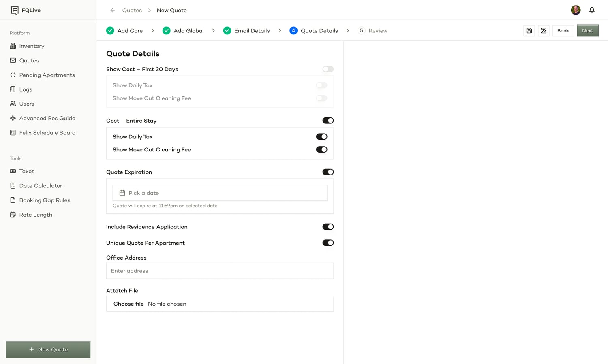Open Inventory from the sidebar
This screenshot has width=608, height=364.
point(27,46)
